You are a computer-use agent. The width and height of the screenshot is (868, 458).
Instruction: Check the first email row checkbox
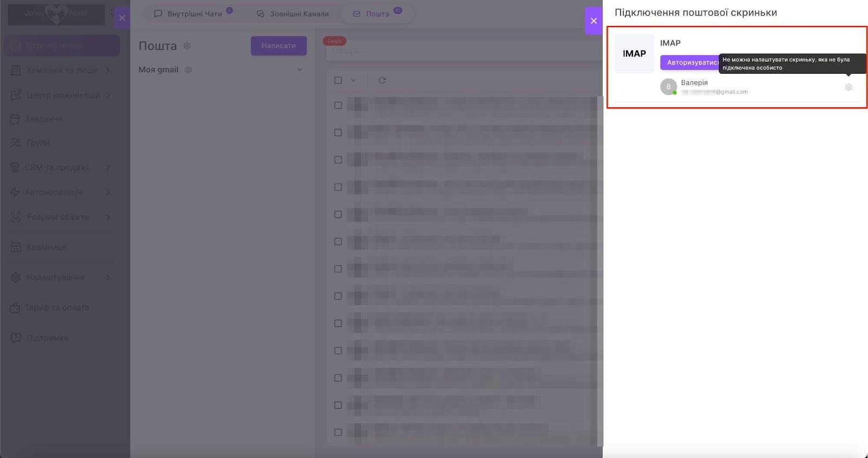[x=338, y=105]
